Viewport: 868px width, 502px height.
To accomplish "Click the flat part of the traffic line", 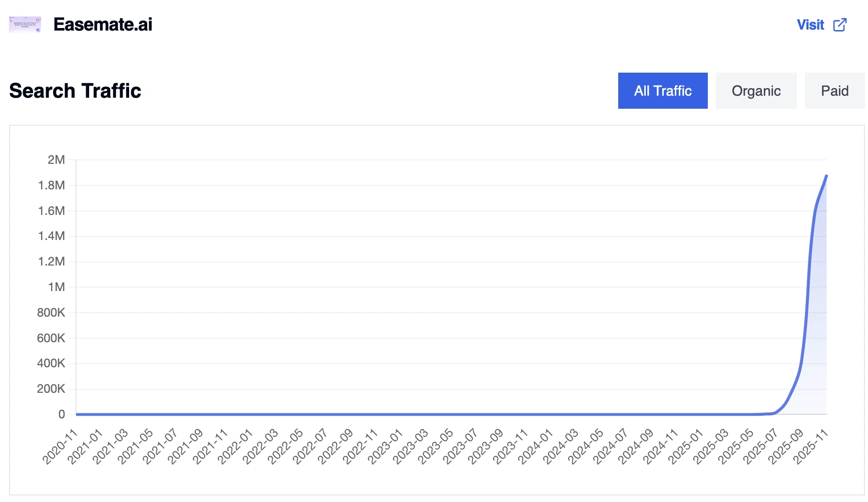I will tap(400, 414).
